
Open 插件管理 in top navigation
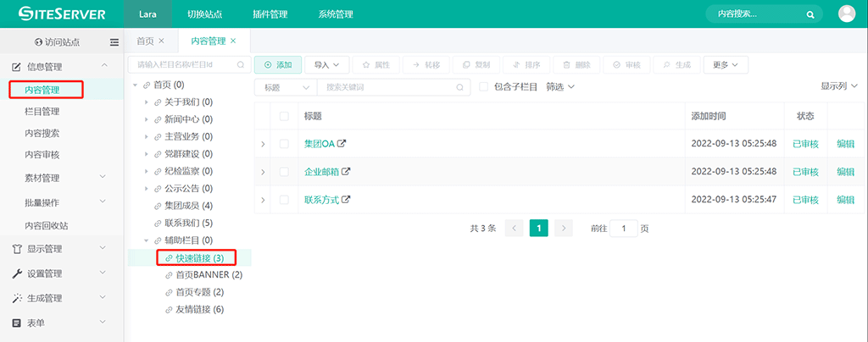(270, 14)
